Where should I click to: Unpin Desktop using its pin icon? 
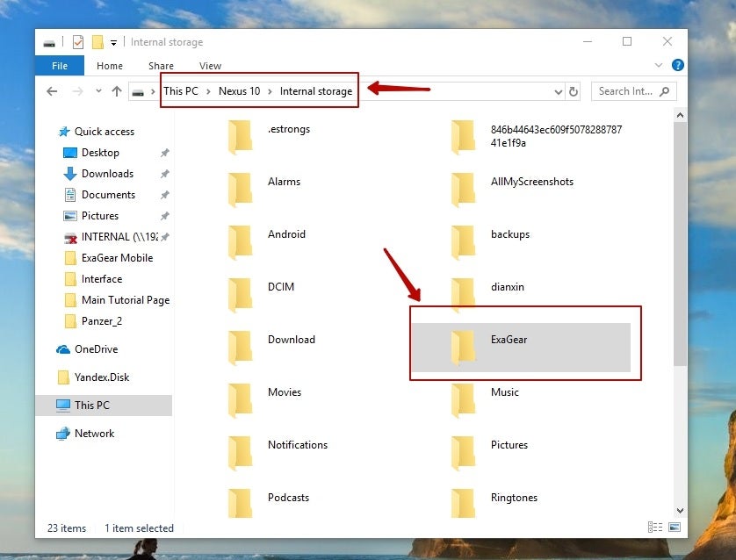165,153
